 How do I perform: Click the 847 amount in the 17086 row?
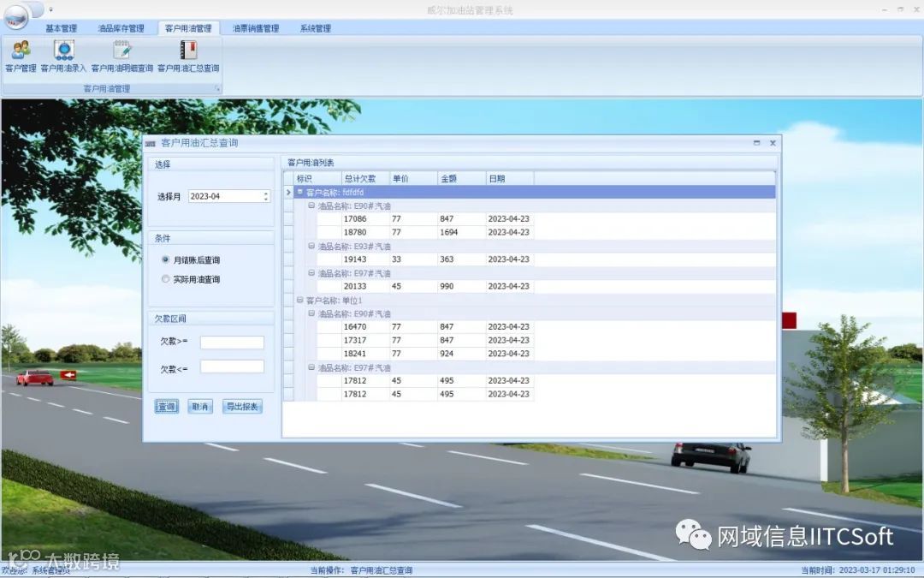point(462,219)
